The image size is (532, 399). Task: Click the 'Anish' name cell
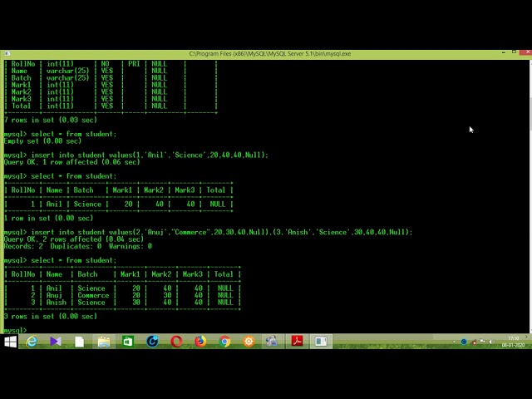coord(57,303)
